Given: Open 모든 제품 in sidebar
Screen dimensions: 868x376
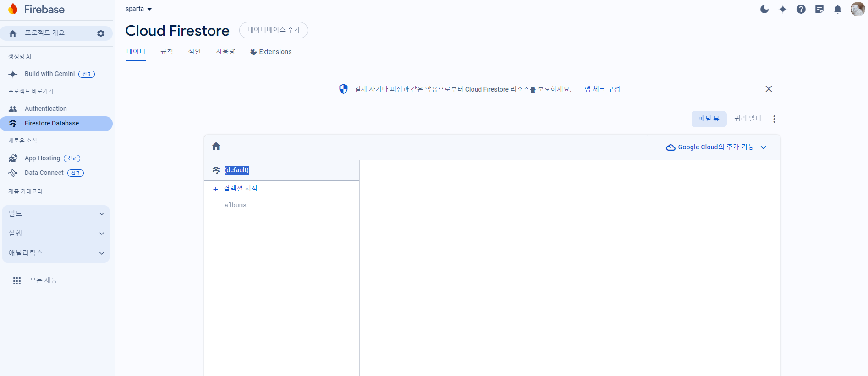Looking at the screenshot, I should click(x=44, y=280).
